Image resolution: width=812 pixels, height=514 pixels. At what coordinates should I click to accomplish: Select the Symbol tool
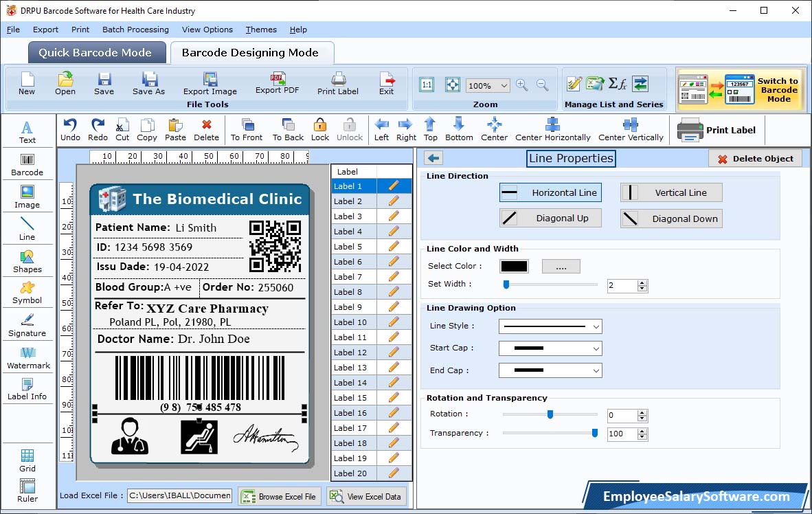coord(27,293)
